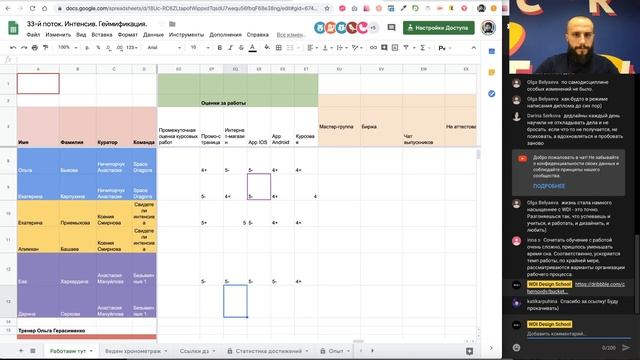Send the chat message arrow
Viewport: 640px width, 360px height.
coord(626,347)
